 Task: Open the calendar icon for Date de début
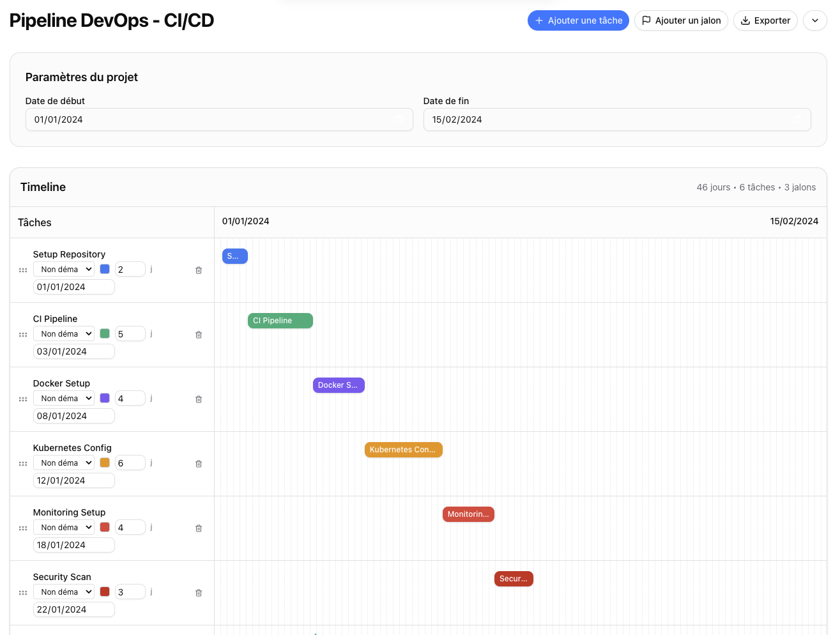pos(399,119)
